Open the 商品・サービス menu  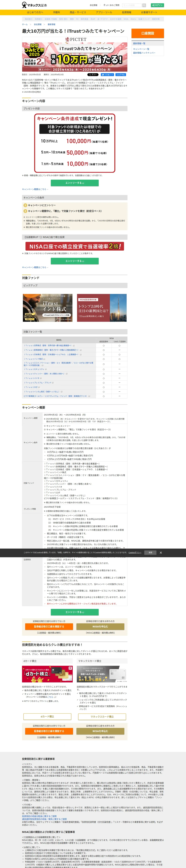tap(78, 12)
